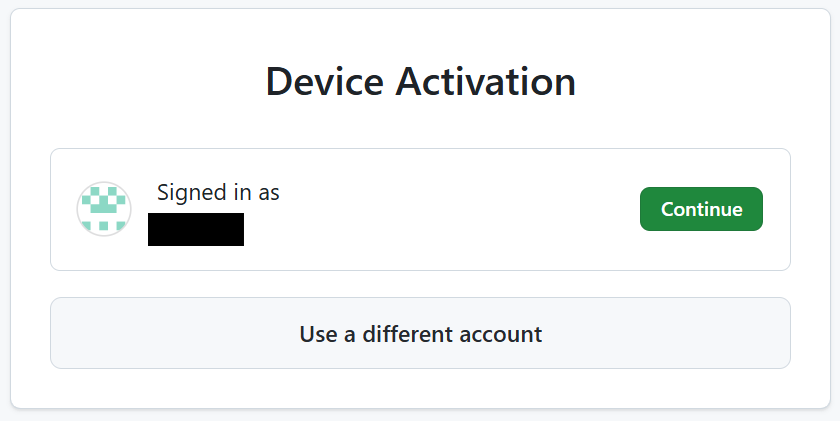Continue with the currently signed-in account
Viewport: 840px width, 421px height.
[701, 209]
